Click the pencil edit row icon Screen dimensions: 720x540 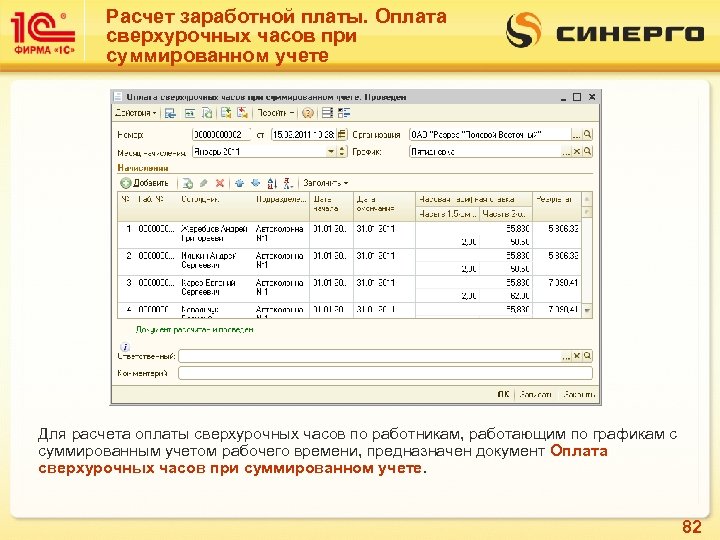click(204, 183)
